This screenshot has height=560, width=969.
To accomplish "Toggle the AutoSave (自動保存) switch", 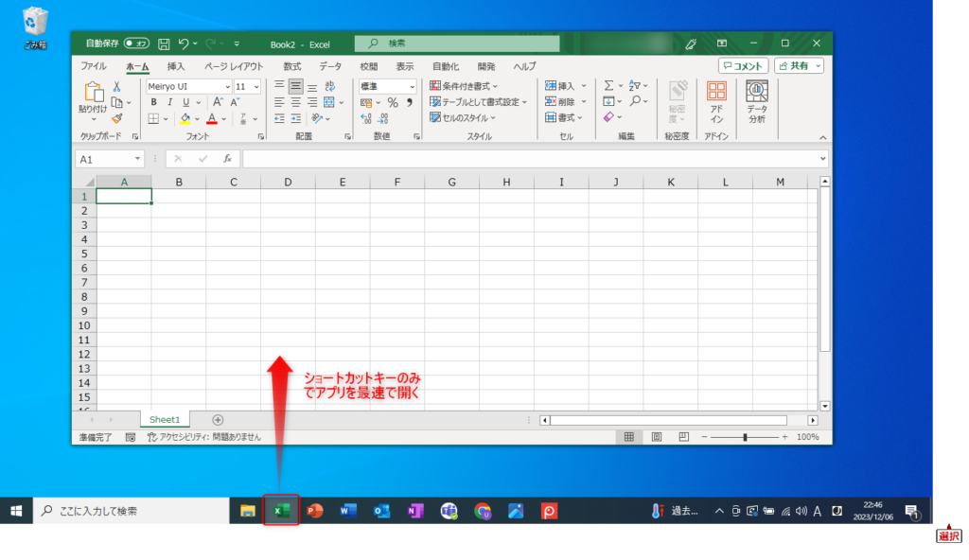I will 136,44.
